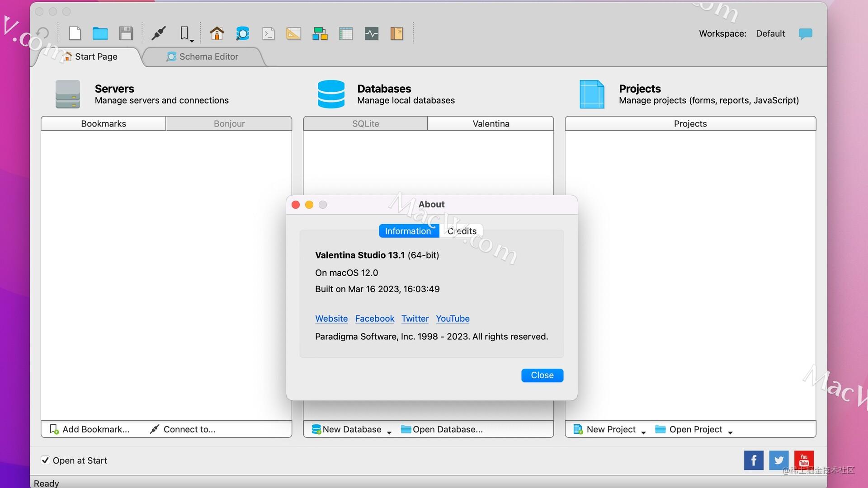Image resolution: width=868 pixels, height=488 pixels.
Task: Close the About dialog with Close button
Action: tap(542, 375)
